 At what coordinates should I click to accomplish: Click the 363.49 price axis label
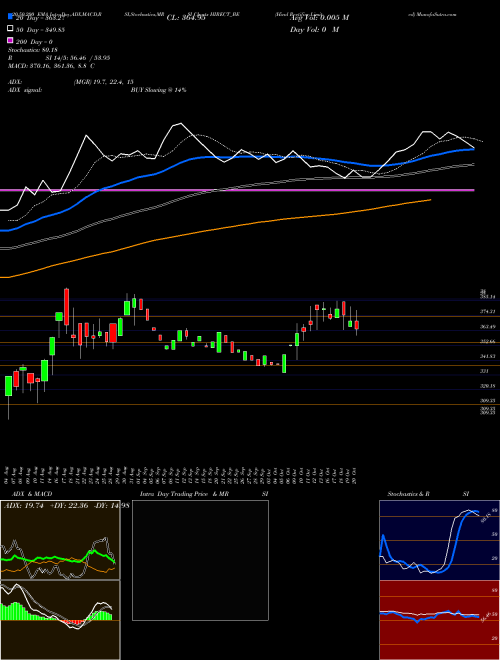tap(488, 327)
